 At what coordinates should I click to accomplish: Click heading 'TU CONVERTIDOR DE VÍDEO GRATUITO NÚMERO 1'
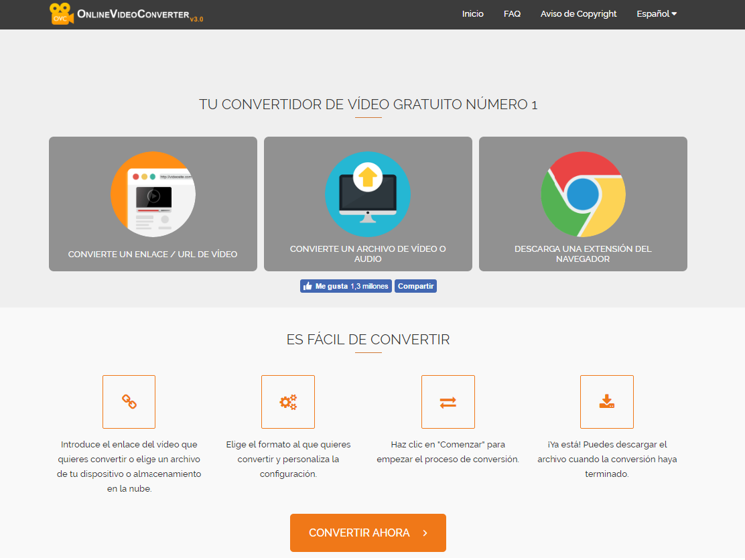point(368,104)
